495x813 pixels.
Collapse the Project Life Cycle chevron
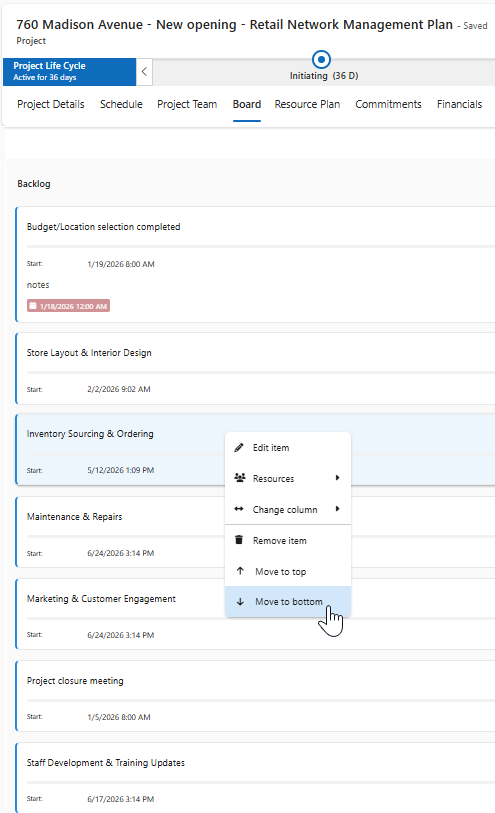pyautogui.click(x=144, y=72)
